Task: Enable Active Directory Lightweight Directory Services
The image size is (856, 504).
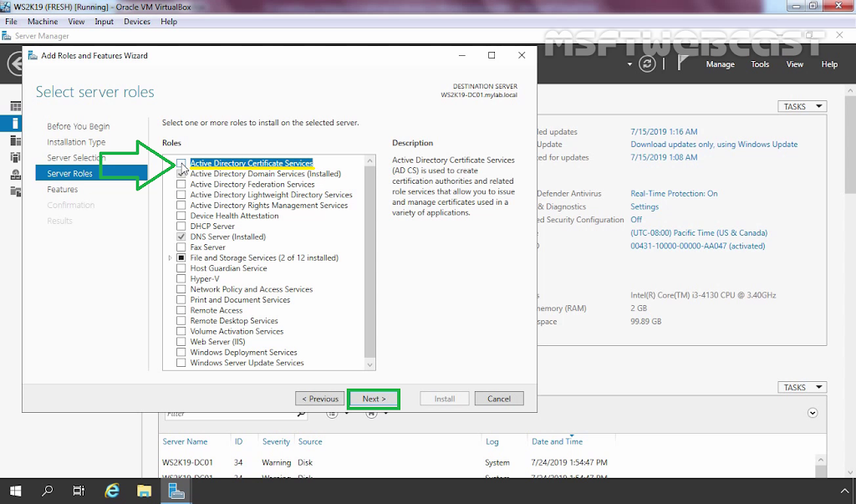Action: (x=181, y=195)
